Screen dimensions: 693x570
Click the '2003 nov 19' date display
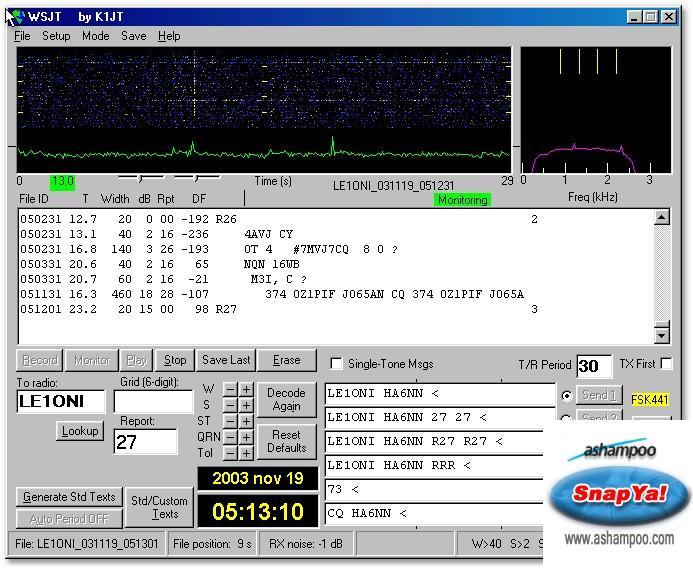pos(258,478)
